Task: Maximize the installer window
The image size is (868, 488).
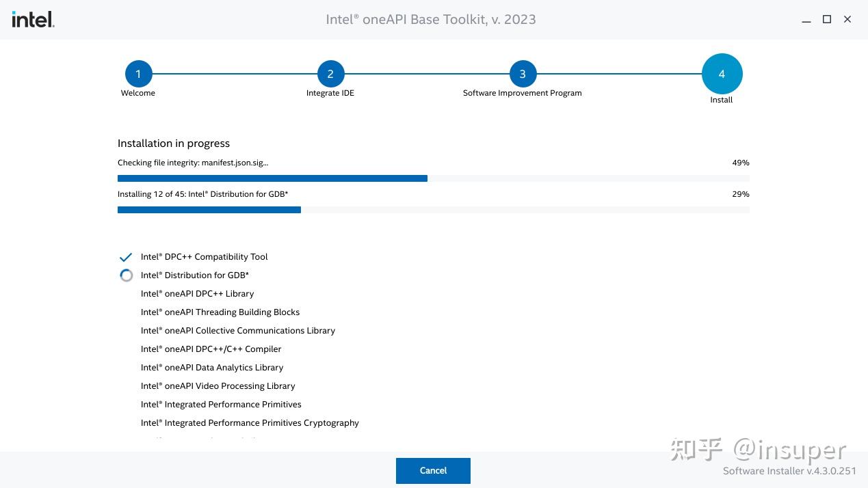Action: (x=827, y=19)
